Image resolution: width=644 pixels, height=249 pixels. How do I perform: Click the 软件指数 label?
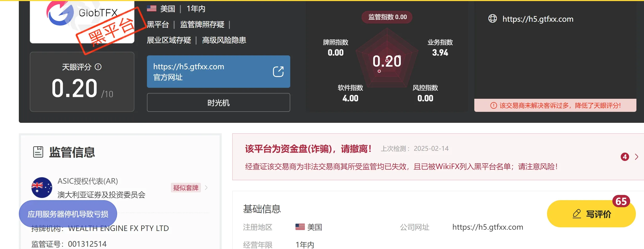350,88
